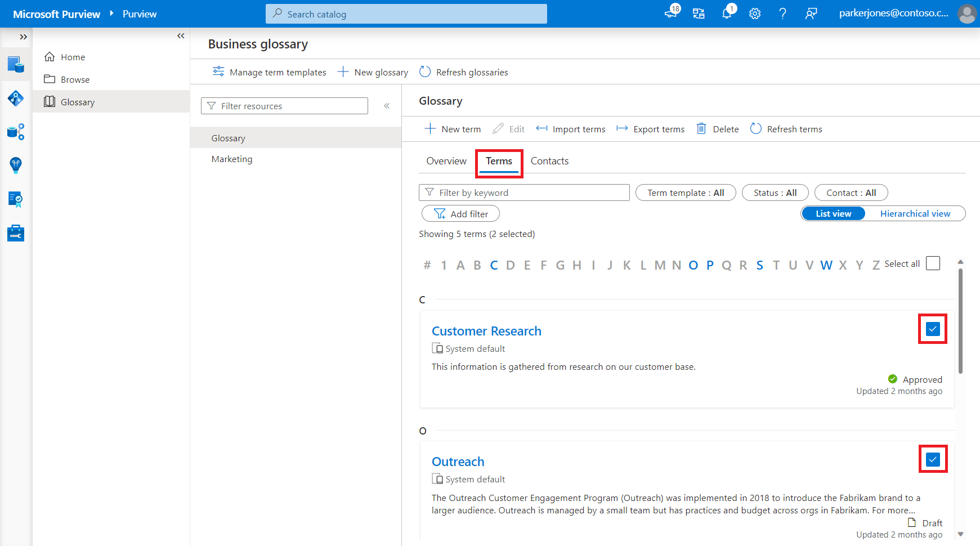Viewport: 980px width, 546px height.
Task: Click the Delete trash icon
Action: click(701, 129)
